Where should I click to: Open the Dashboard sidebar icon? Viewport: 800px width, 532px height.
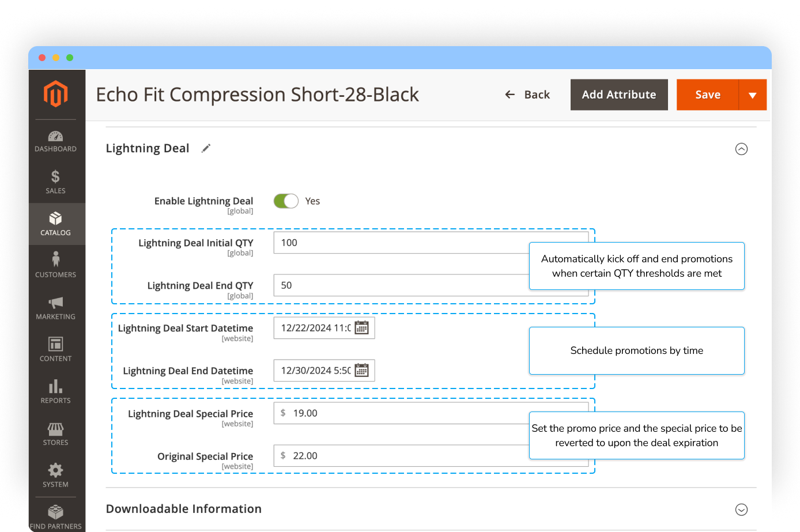56,137
